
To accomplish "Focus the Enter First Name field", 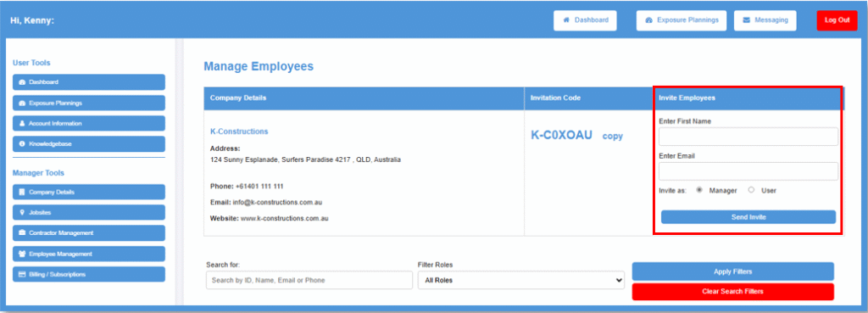I will click(748, 137).
